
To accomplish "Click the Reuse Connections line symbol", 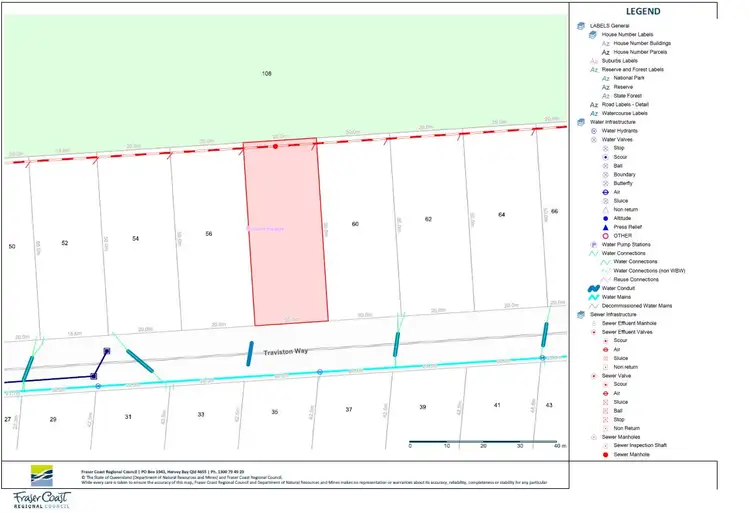I will pos(606,280).
